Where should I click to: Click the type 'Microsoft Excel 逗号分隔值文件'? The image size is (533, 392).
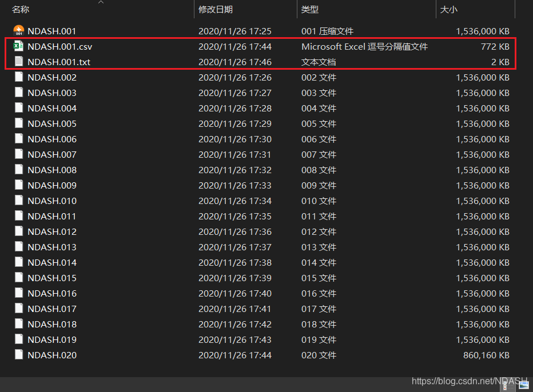coord(364,46)
